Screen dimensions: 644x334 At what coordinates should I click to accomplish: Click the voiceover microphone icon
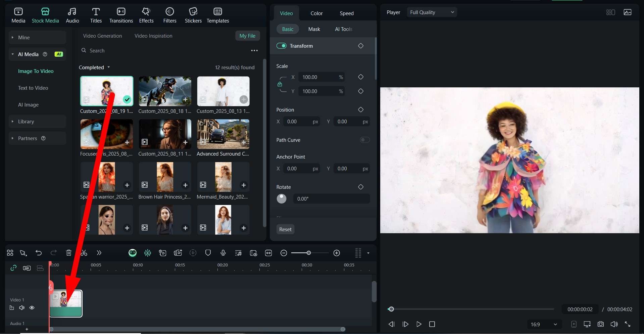[x=223, y=253]
